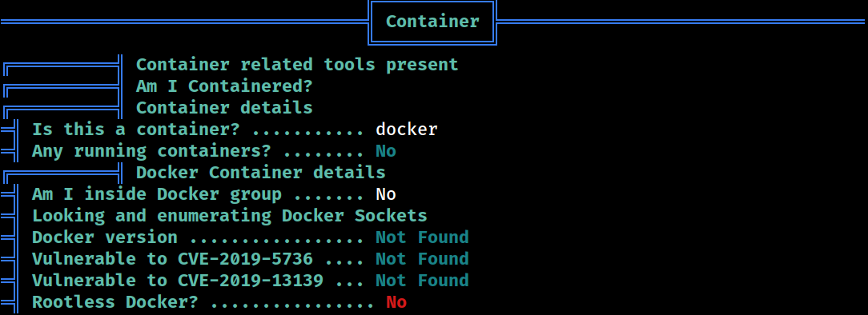Select the 'Docker version' label
This screenshot has height=315, width=868.
[x=105, y=237]
